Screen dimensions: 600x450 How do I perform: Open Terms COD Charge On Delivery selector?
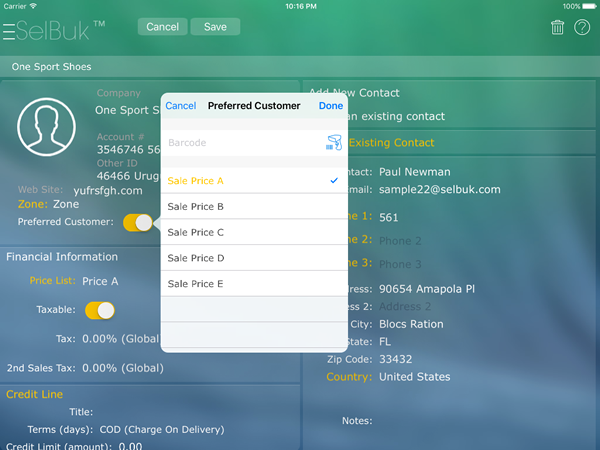(160, 430)
